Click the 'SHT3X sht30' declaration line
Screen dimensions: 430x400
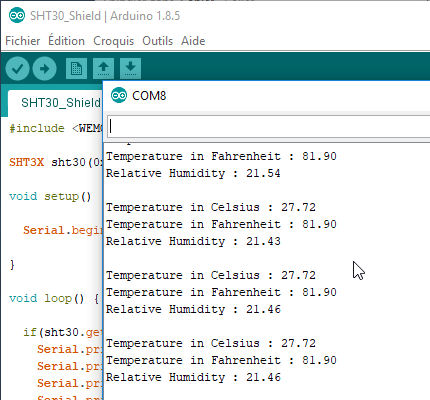point(56,162)
